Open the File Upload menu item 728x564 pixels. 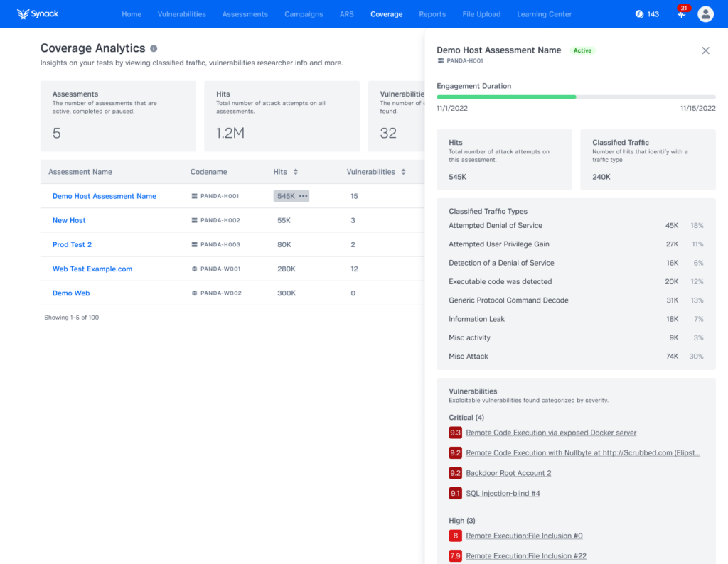click(481, 14)
